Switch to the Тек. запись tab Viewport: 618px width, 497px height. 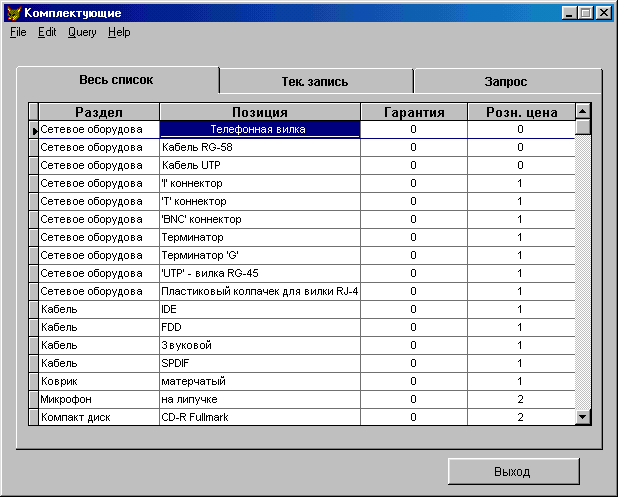click(x=316, y=82)
